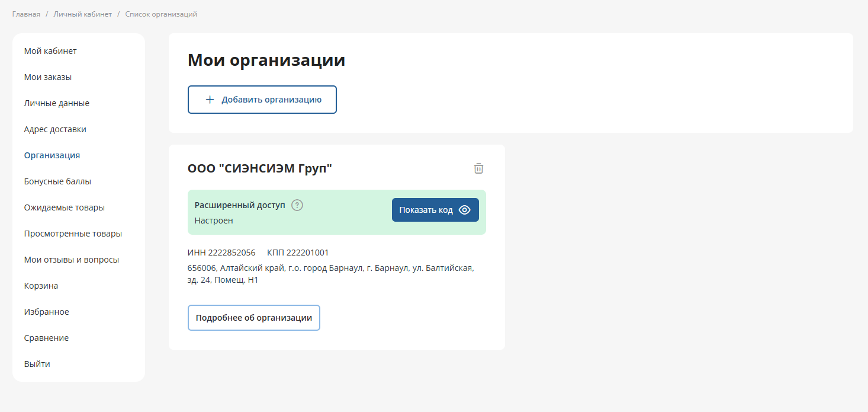
Task: Open Избранное list
Action: coord(46,312)
